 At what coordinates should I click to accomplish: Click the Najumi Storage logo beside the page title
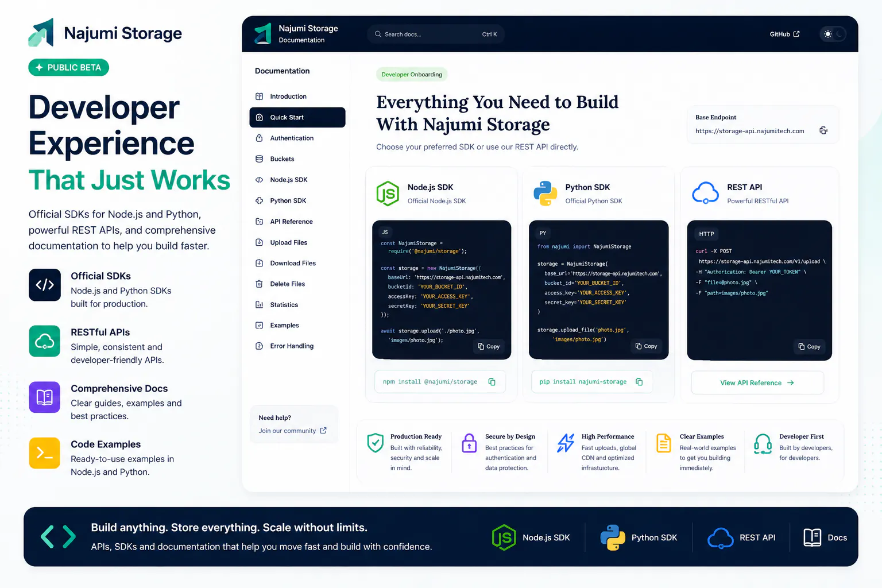tap(41, 32)
